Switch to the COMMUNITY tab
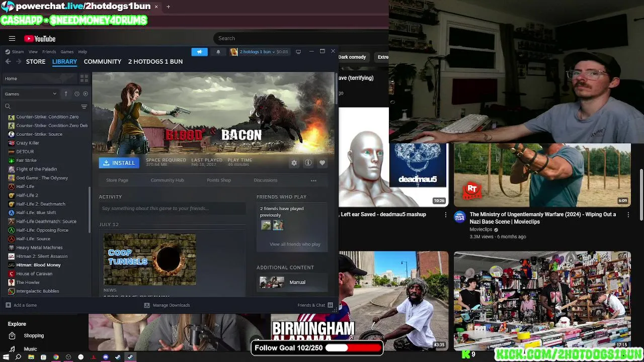 [x=103, y=61]
